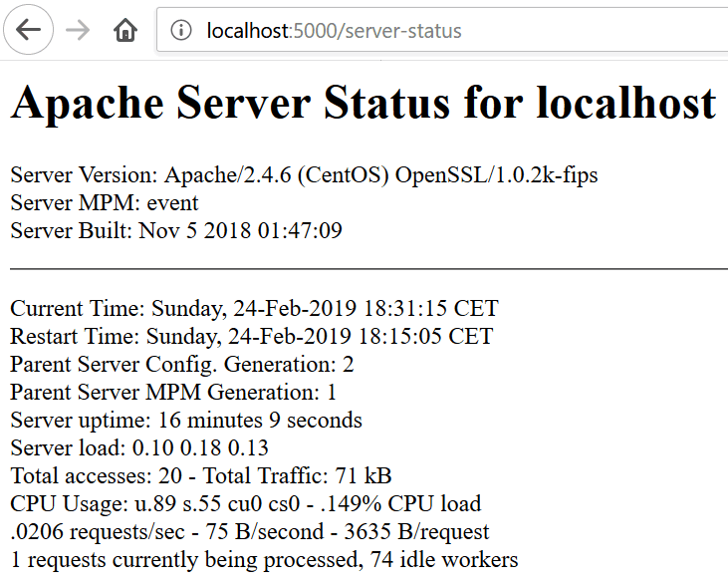This screenshot has height=585, width=728.
Task: Click the CPU Usage .149% CPU load line
Action: pos(246,503)
